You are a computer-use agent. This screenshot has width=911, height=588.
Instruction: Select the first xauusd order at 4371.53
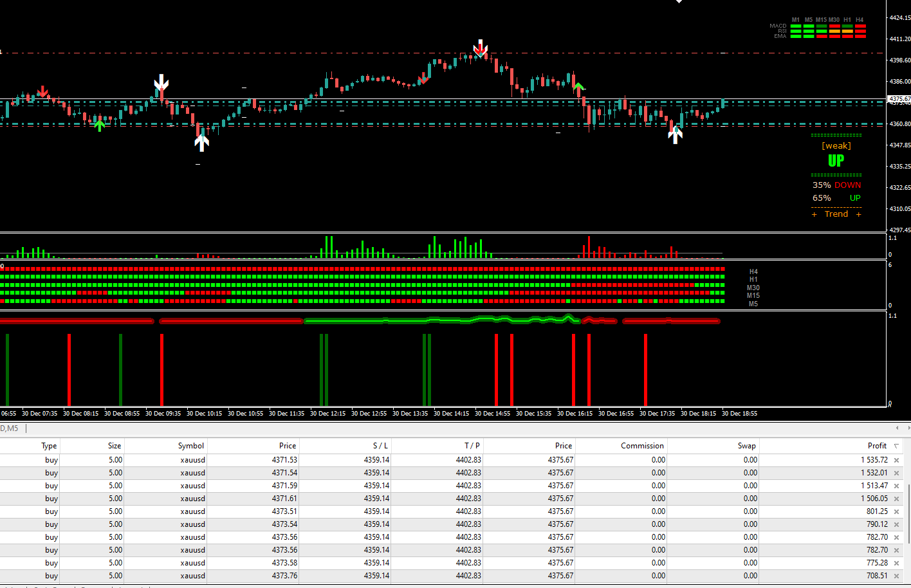point(193,460)
